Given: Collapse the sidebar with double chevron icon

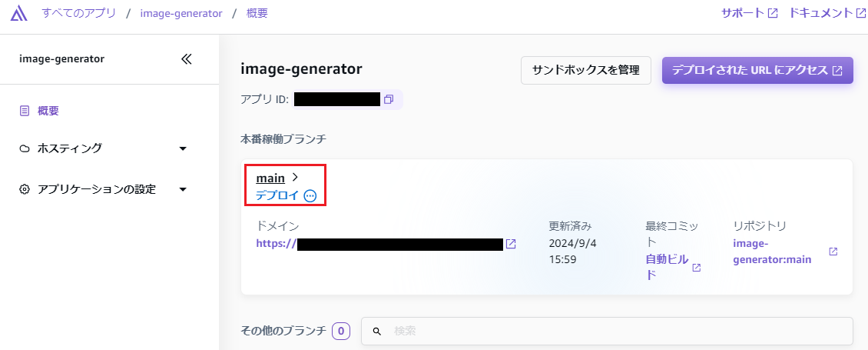Looking at the screenshot, I should (x=186, y=59).
